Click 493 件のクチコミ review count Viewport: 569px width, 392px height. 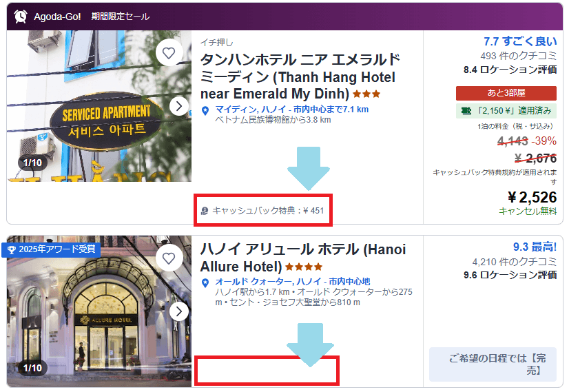tap(519, 56)
